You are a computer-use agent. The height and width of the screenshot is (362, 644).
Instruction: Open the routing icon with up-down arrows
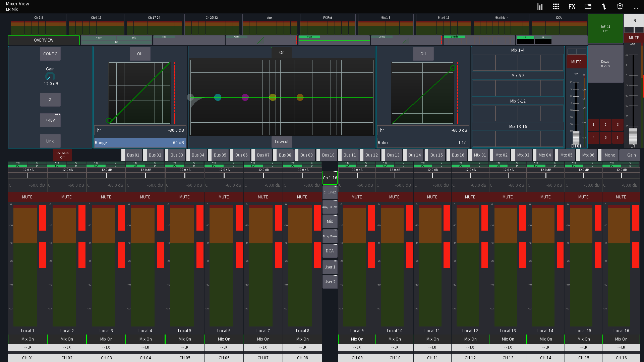point(603,6)
